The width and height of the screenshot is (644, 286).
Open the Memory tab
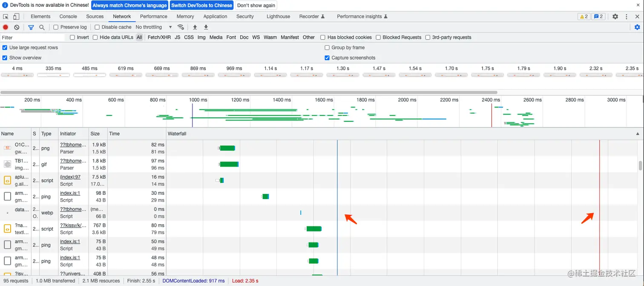[x=185, y=17]
